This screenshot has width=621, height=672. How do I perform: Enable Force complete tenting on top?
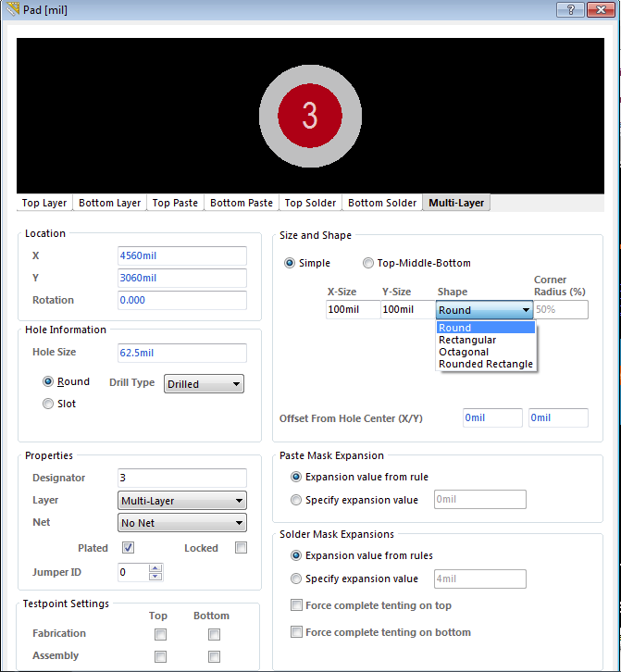pyautogui.click(x=296, y=605)
